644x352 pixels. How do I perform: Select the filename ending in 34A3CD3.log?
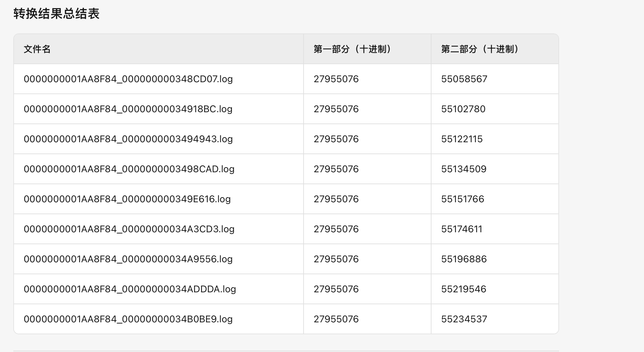click(129, 229)
